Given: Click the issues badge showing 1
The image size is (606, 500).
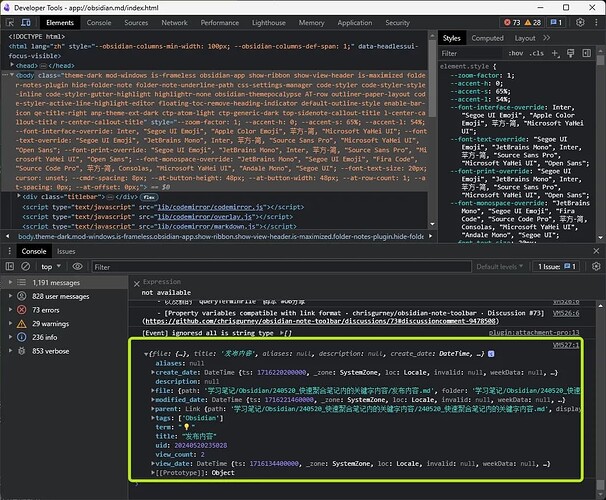Looking at the screenshot, I should click(x=556, y=22).
